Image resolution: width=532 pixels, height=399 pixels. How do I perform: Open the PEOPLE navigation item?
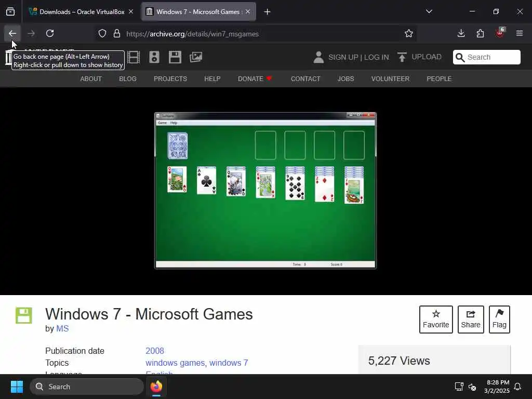pos(439,79)
